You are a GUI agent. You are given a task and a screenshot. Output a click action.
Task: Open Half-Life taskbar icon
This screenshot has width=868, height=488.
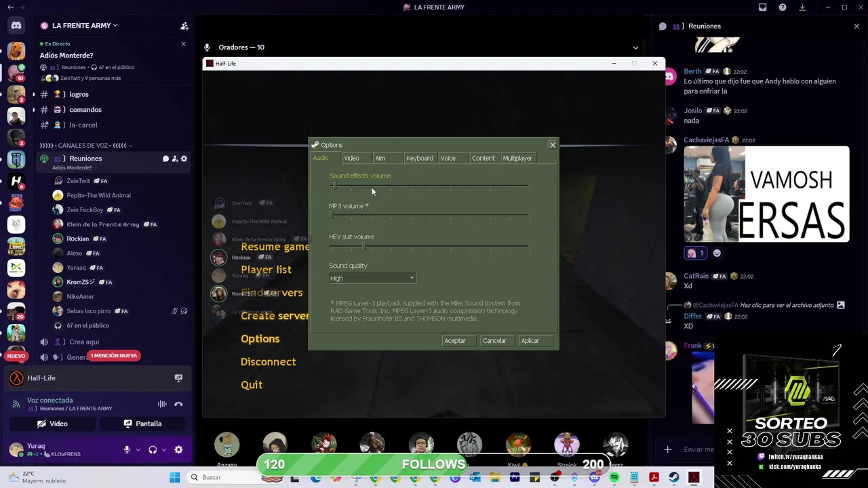(x=694, y=477)
